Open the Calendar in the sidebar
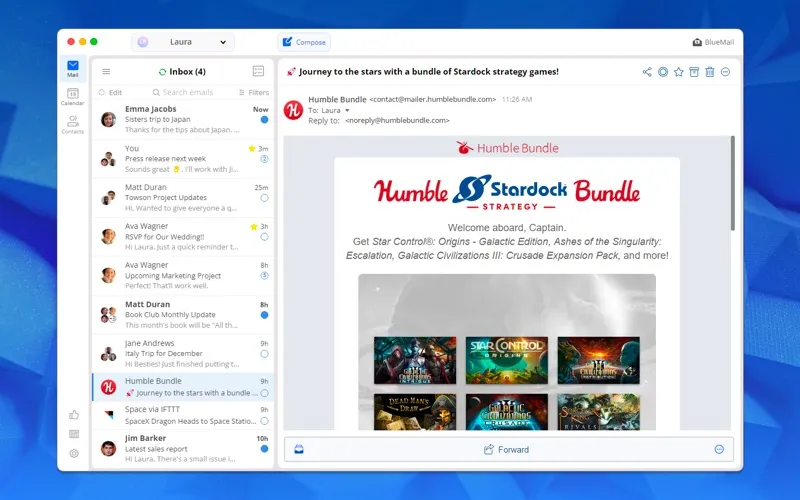 click(x=72, y=96)
